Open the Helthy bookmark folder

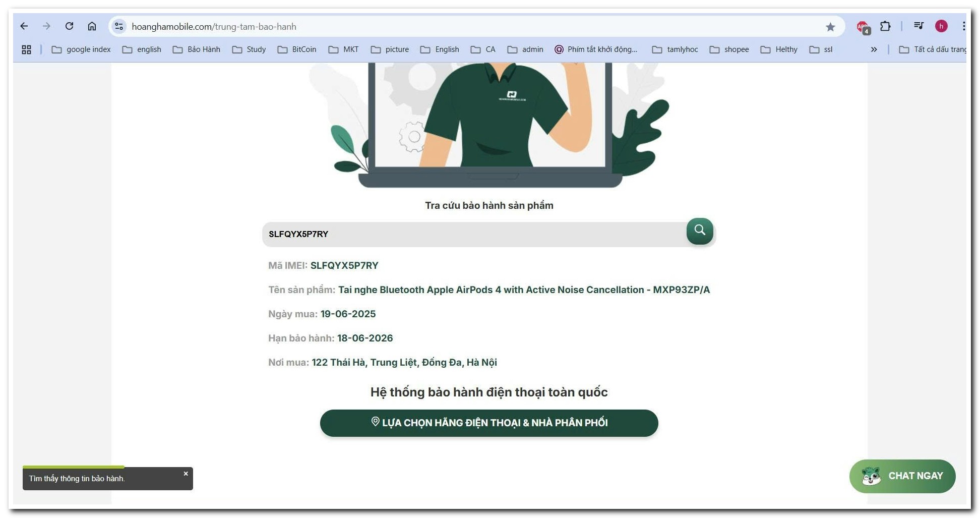point(779,49)
